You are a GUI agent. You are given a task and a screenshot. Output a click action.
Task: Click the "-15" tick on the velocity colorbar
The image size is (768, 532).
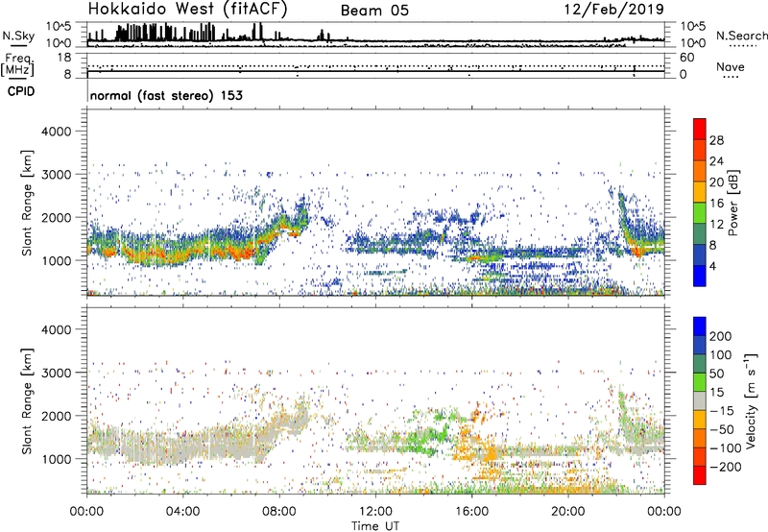pos(722,411)
